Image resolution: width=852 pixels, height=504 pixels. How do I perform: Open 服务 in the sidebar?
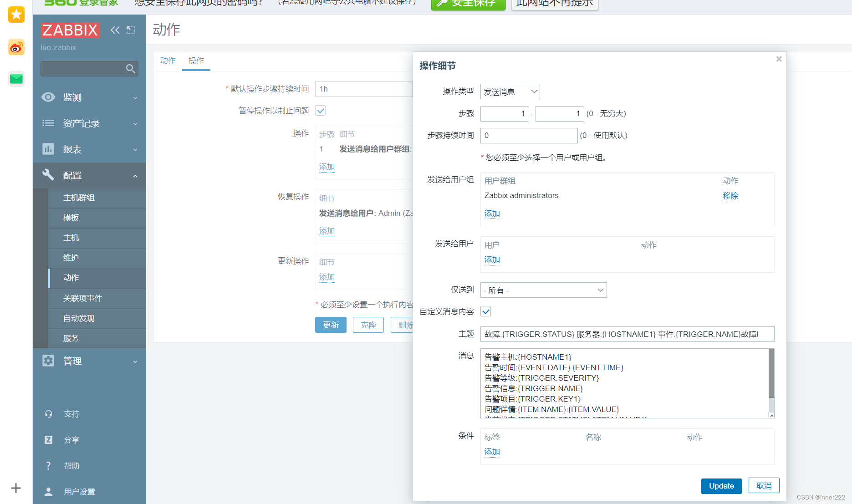click(71, 338)
